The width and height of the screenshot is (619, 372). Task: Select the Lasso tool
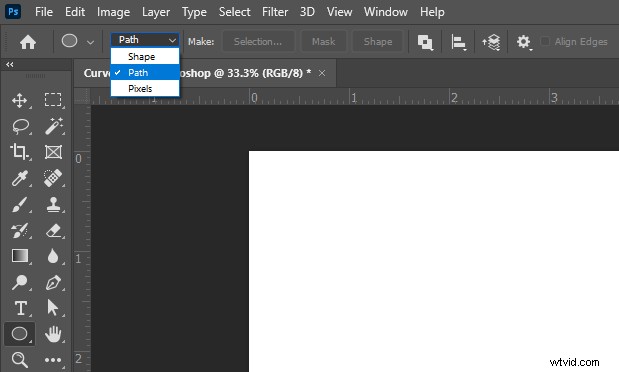pos(20,126)
